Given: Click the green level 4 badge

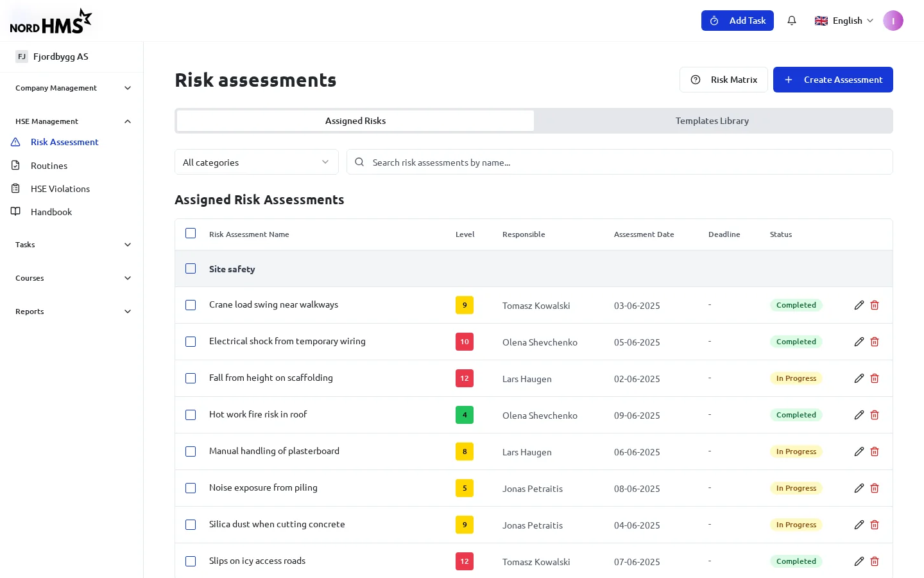Looking at the screenshot, I should 465,415.
